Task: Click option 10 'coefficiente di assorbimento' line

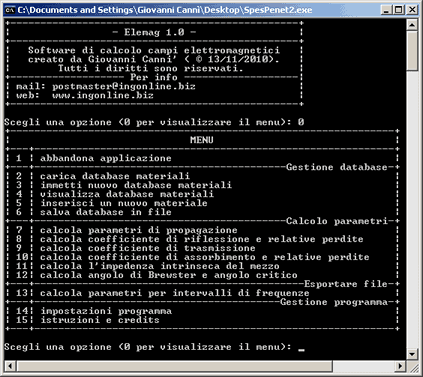Action: click(205, 257)
